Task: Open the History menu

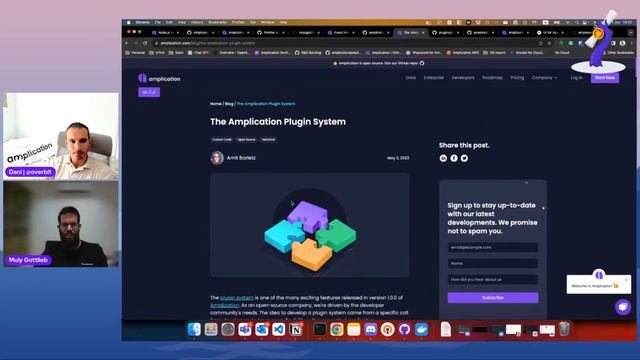Action: [x=197, y=22]
